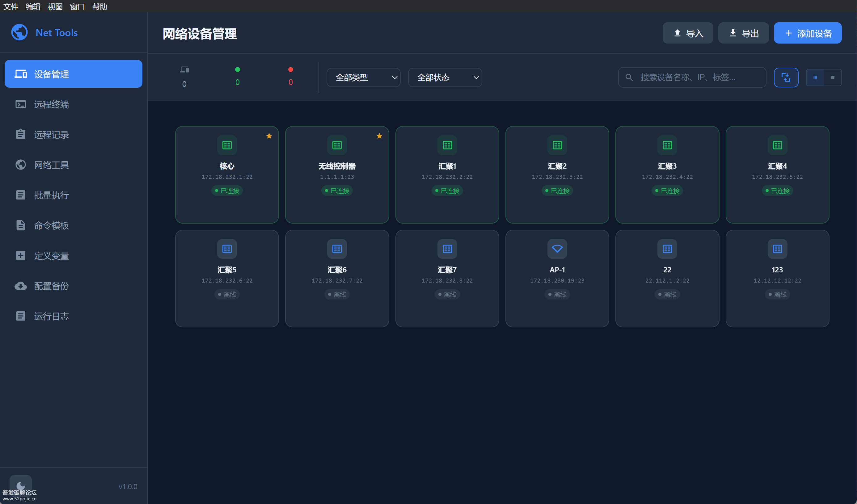Open the 批量执行 panel
This screenshot has width=857, height=504.
coord(52,195)
